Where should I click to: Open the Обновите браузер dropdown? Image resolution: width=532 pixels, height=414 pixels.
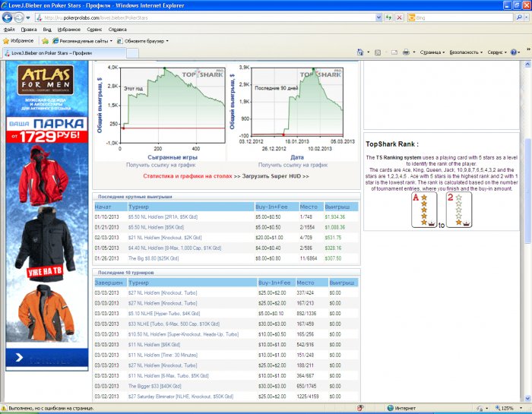[x=143, y=41]
